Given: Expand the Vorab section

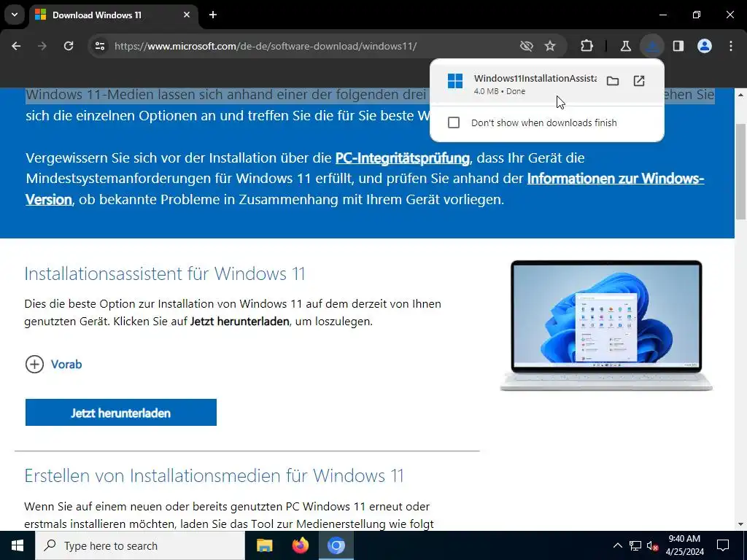Looking at the screenshot, I should coord(53,365).
